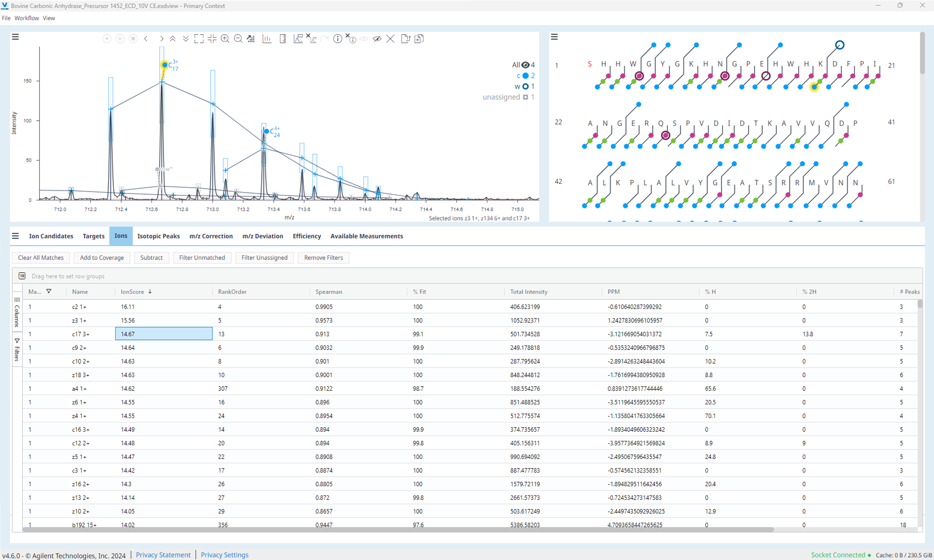This screenshot has height=560, width=934.
Task: Click the collapse/shrink view icon
Action: click(x=212, y=38)
